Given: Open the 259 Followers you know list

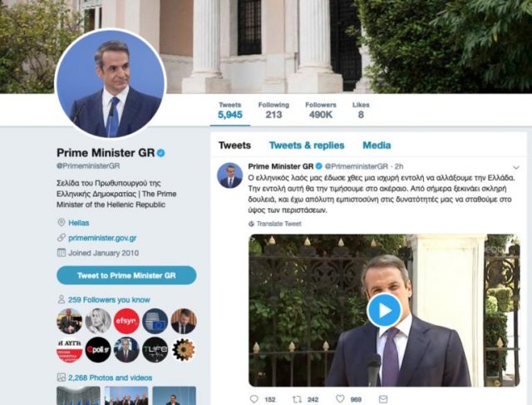Looking at the screenshot, I should point(109,299).
